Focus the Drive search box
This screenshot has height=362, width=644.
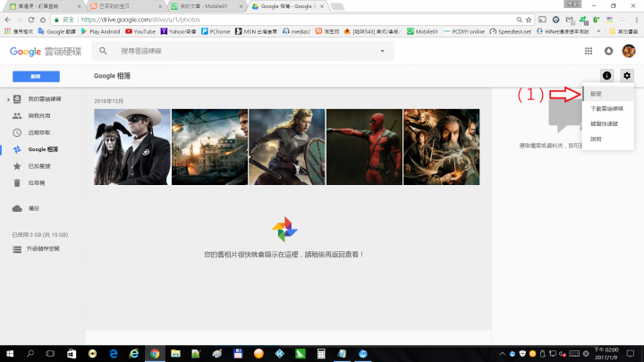242,51
